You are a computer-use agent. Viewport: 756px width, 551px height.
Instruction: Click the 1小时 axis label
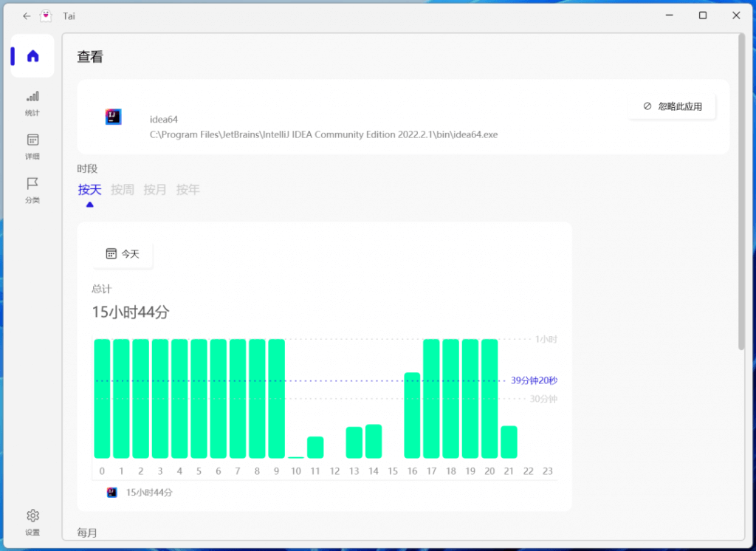point(546,339)
